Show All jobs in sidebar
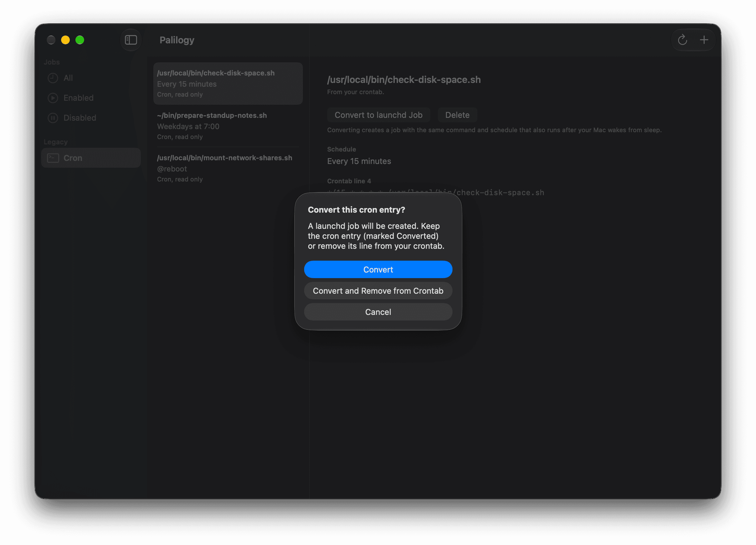Image resolution: width=756 pixels, height=545 pixels. pyautogui.click(x=91, y=78)
